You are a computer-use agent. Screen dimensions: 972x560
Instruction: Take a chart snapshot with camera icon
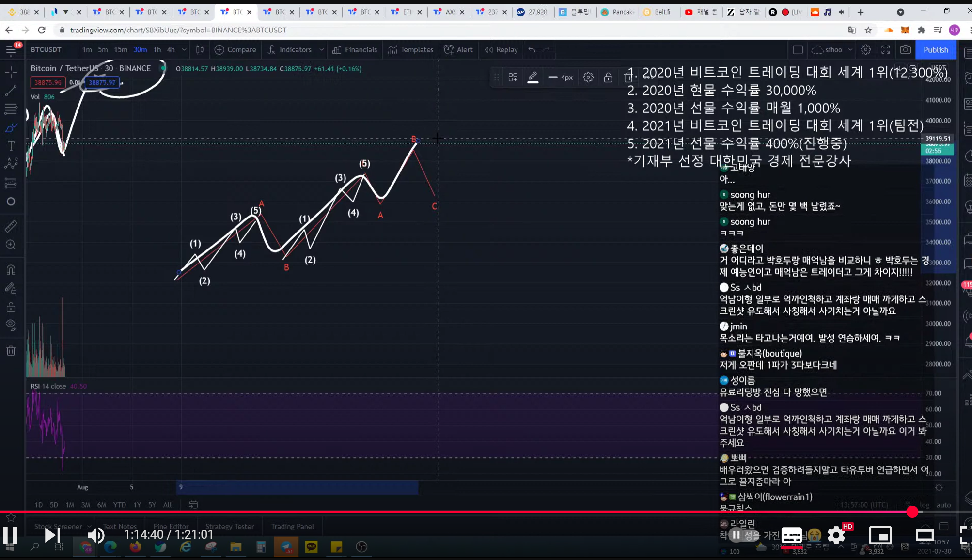point(905,49)
